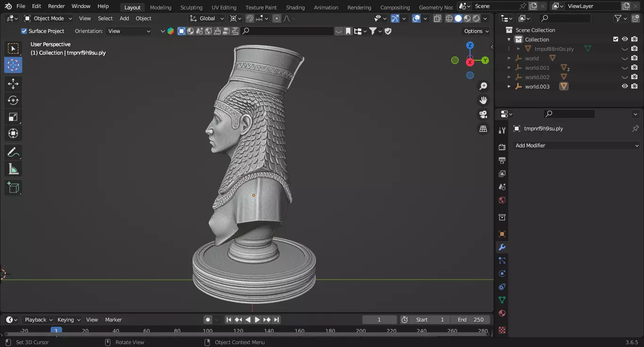Select the Annotate pencil tool

click(13, 152)
